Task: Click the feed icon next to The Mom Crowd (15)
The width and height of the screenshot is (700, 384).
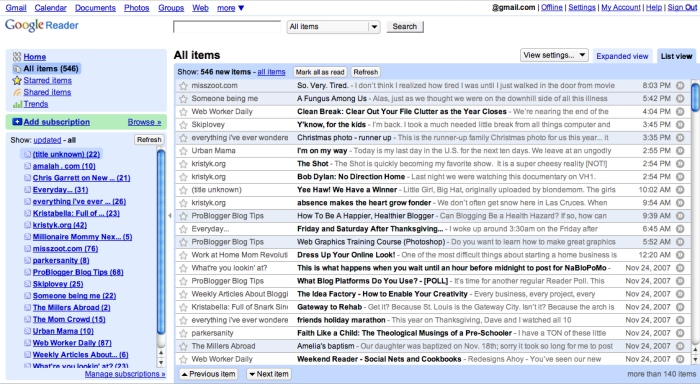Action: (x=28, y=319)
